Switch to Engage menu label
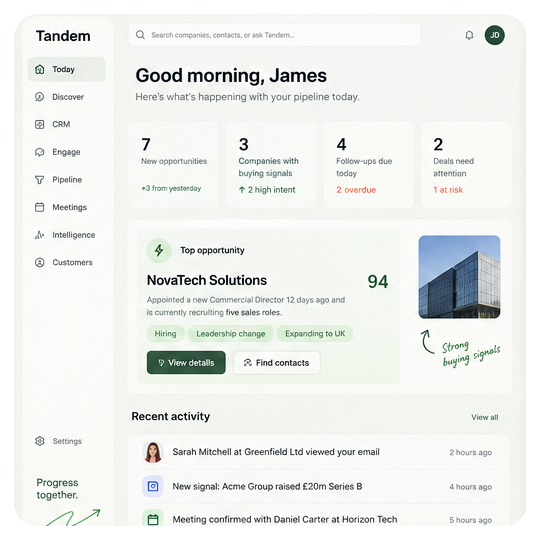540x540 pixels. (66, 152)
